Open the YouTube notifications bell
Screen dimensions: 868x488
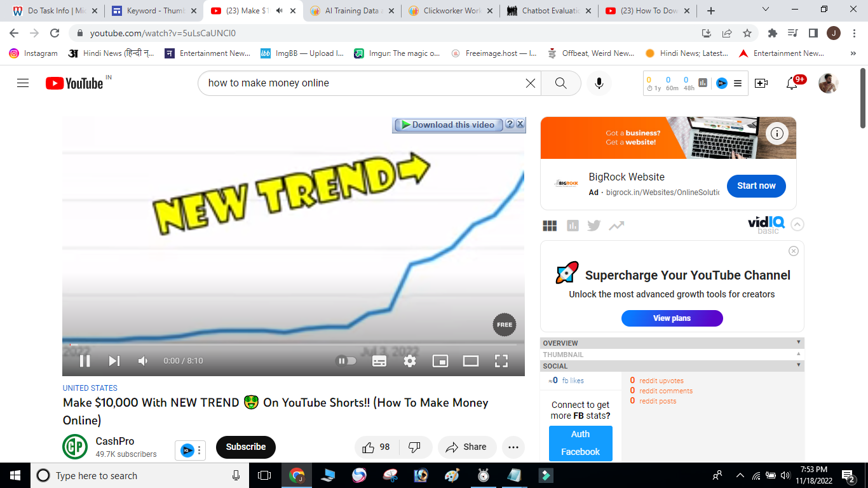(792, 83)
